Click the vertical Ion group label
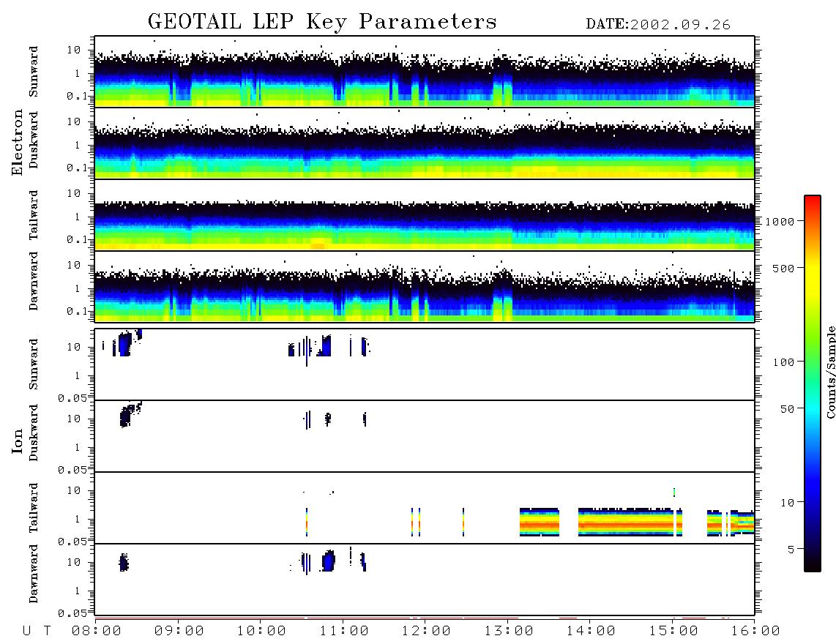The image size is (836, 644). (x=17, y=441)
